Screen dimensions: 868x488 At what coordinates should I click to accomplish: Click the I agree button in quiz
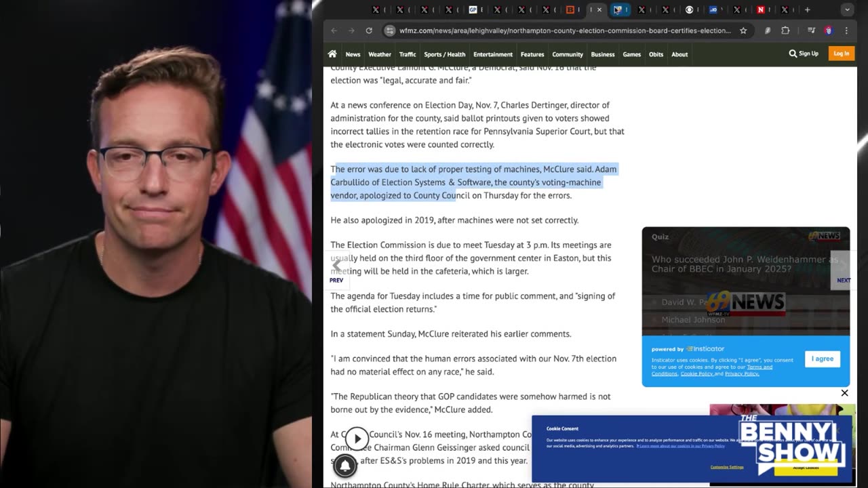pos(823,359)
